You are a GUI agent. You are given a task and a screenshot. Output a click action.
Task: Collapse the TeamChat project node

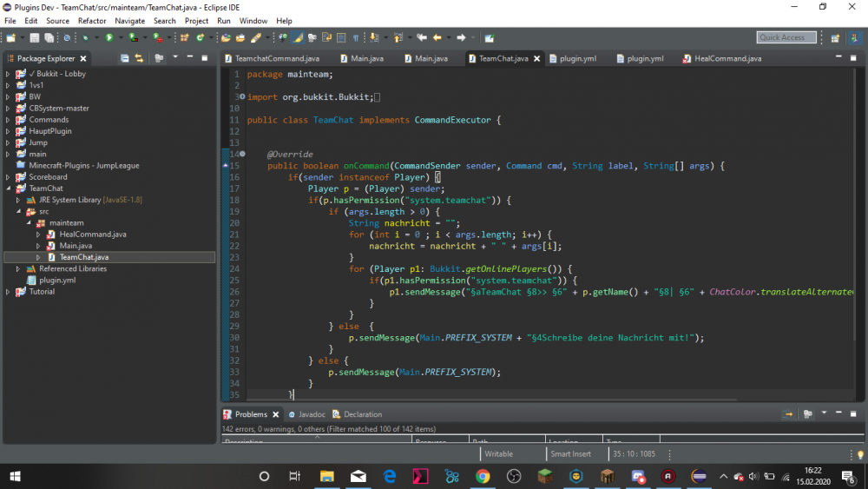tap(9, 188)
